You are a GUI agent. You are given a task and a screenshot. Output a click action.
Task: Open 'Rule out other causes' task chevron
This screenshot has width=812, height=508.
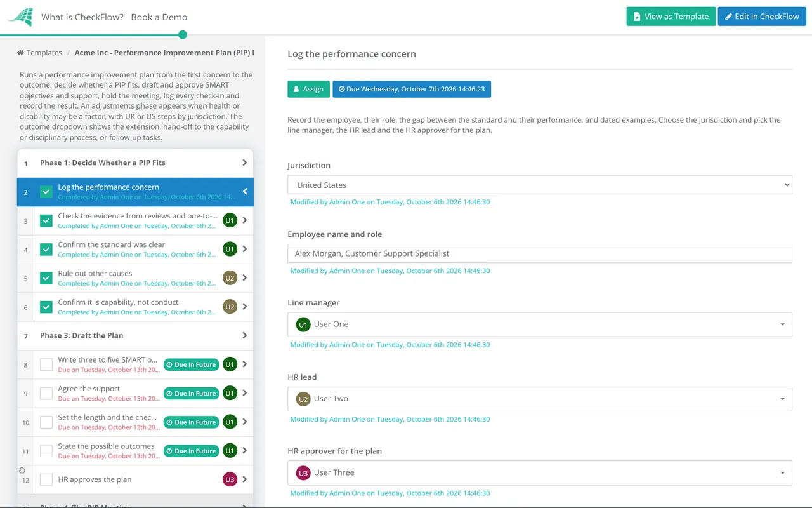pos(245,278)
